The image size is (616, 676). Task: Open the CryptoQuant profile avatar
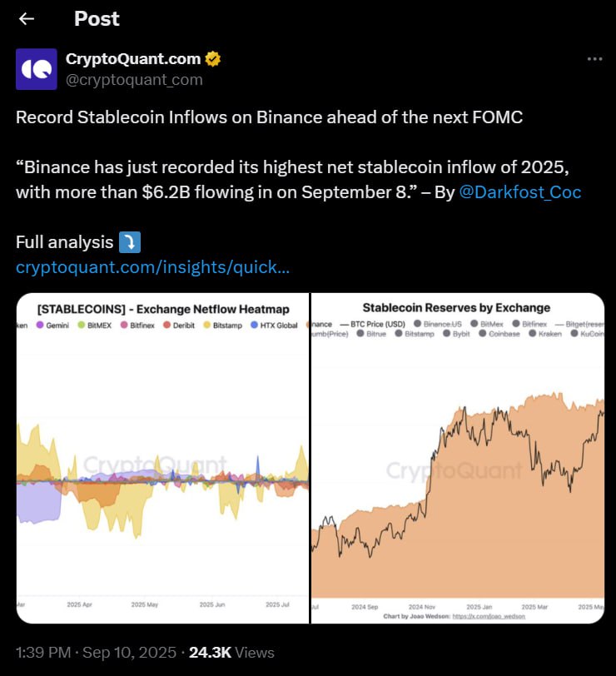(x=36, y=69)
